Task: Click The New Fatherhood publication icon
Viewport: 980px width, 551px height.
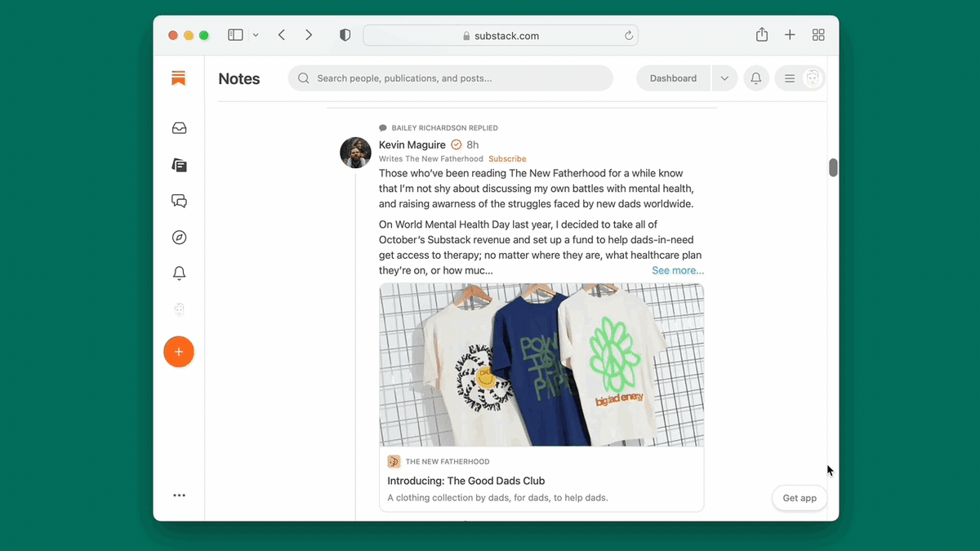Action: pos(394,461)
